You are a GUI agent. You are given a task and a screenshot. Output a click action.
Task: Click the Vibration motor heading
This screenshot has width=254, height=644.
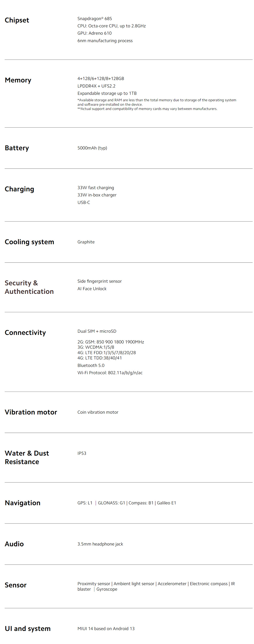coord(31,412)
